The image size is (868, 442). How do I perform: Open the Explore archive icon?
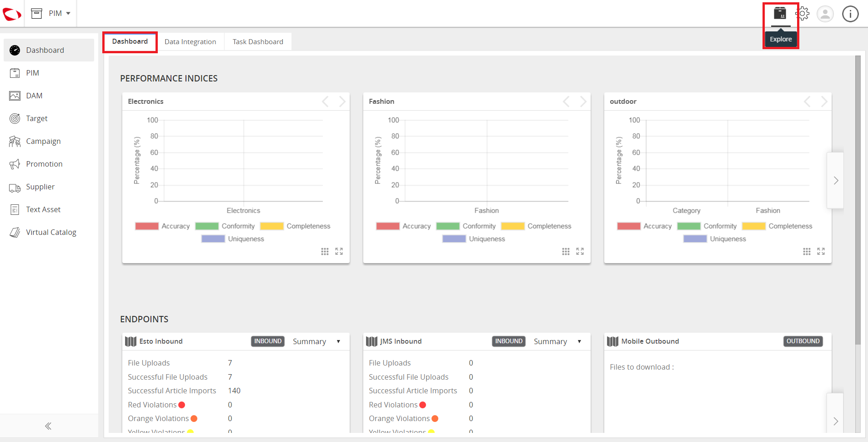click(780, 13)
